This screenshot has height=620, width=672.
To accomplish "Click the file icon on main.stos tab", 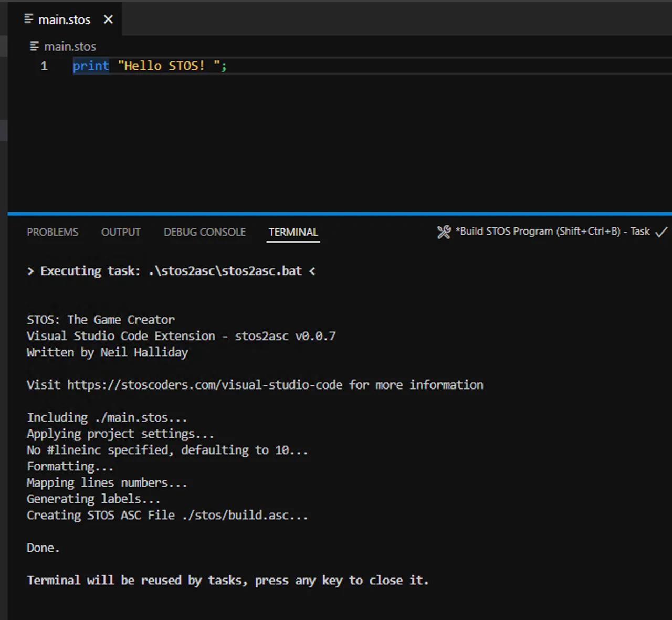I will [x=29, y=19].
